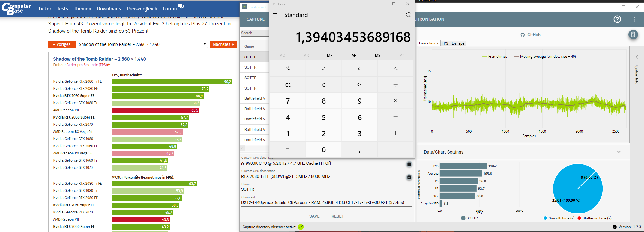
Task: Collapse the System Info side panel arrow
Action: point(637,57)
